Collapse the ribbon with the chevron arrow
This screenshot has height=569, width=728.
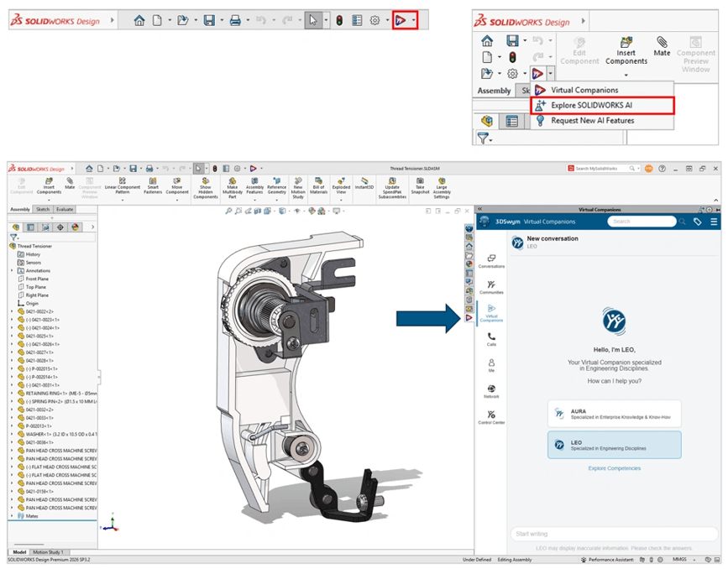coord(715,200)
